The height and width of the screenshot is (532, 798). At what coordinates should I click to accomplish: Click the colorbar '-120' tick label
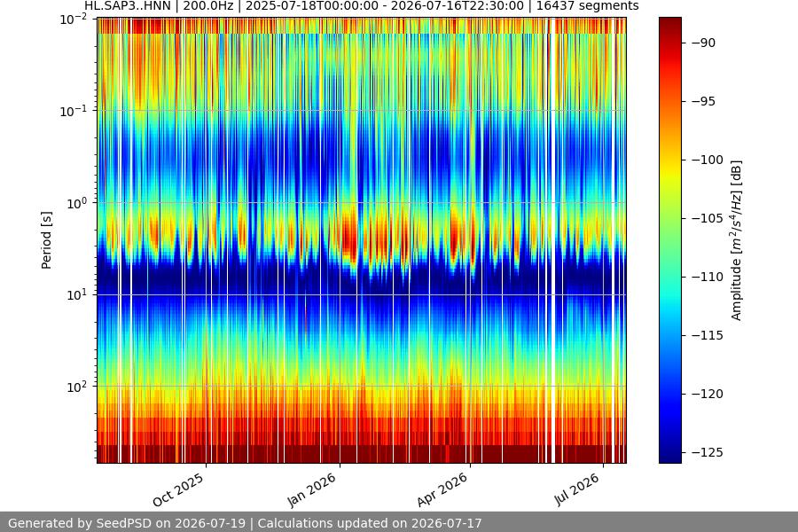pos(708,394)
